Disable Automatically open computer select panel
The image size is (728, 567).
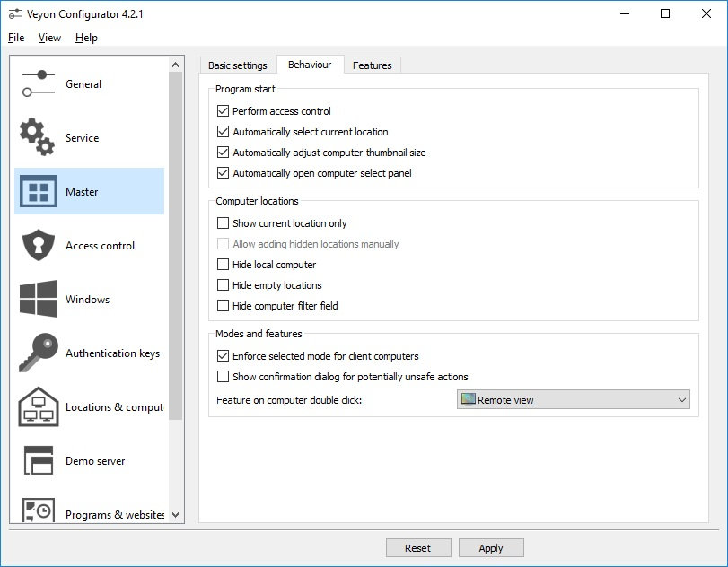223,172
